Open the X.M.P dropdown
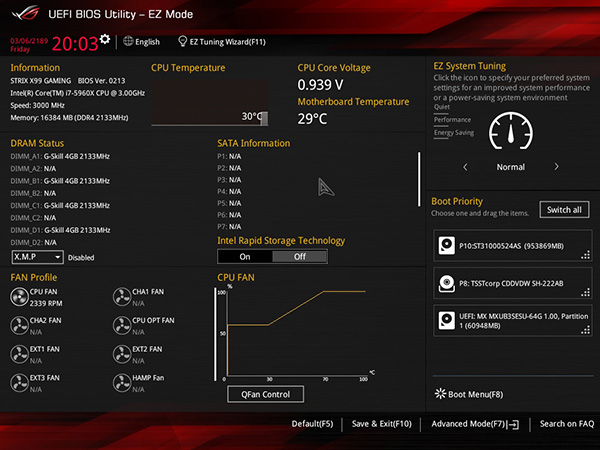The height and width of the screenshot is (450, 600). 38,257
